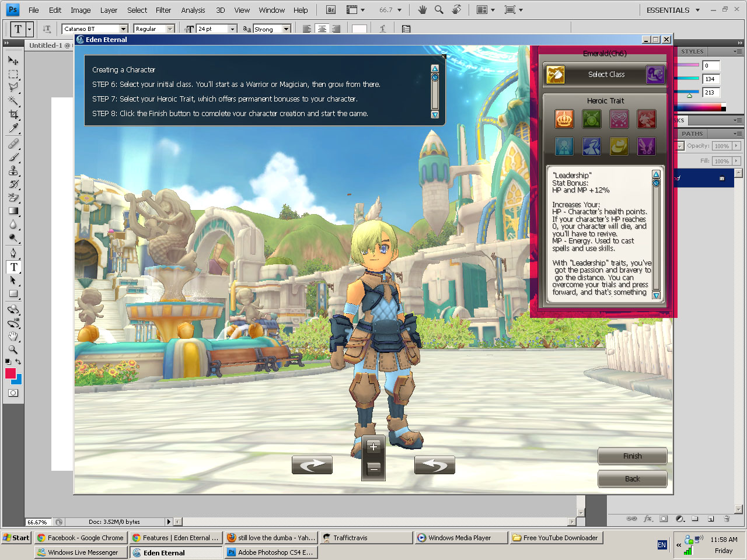
Task: Open the Filter menu
Action: 163,10
